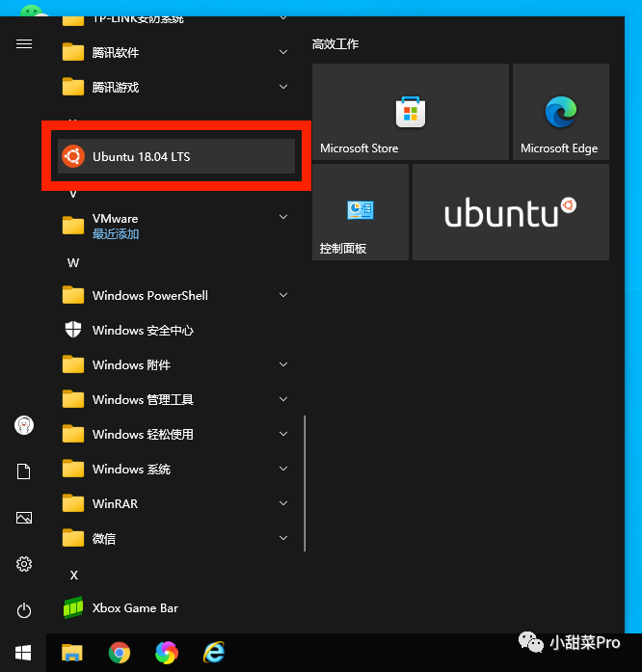The height and width of the screenshot is (672, 642).
Task: Expand the 腾讯软件 folder chevron
Action: point(283,52)
